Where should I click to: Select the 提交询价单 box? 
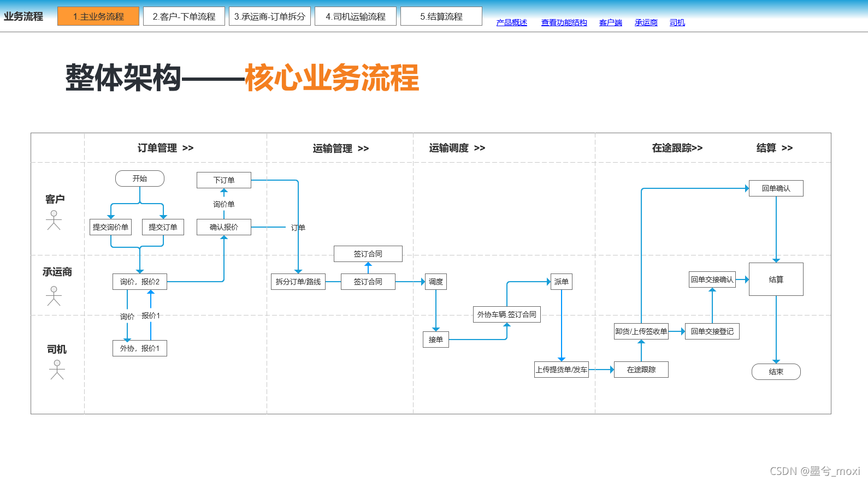point(110,227)
